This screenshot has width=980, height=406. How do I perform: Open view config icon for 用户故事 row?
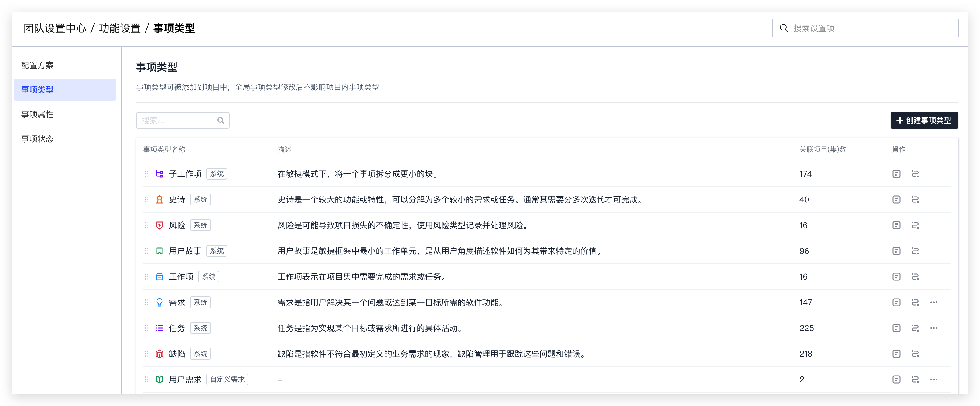pos(896,251)
